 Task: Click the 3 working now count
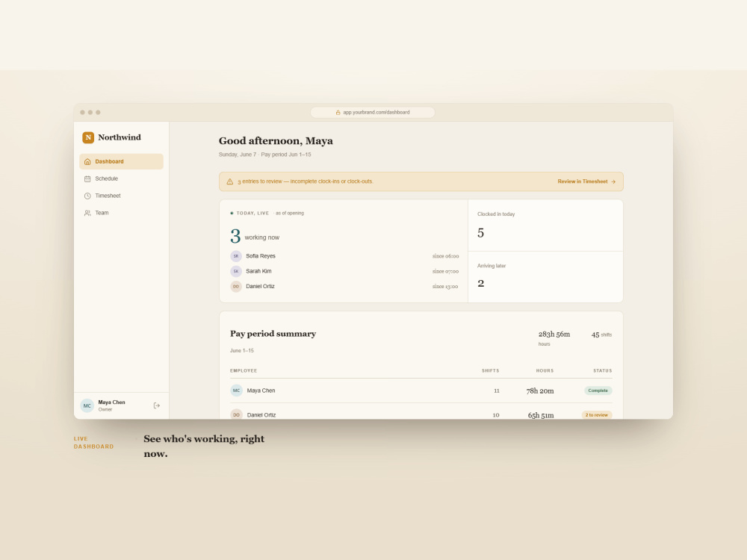click(255, 236)
